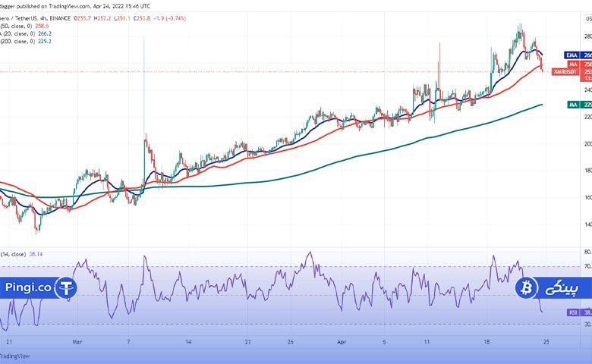The width and height of the screenshot is (592, 364).
Task: Open the (50, close, 0) 258.6 indicator legend
Action: [x=24, y=26]
